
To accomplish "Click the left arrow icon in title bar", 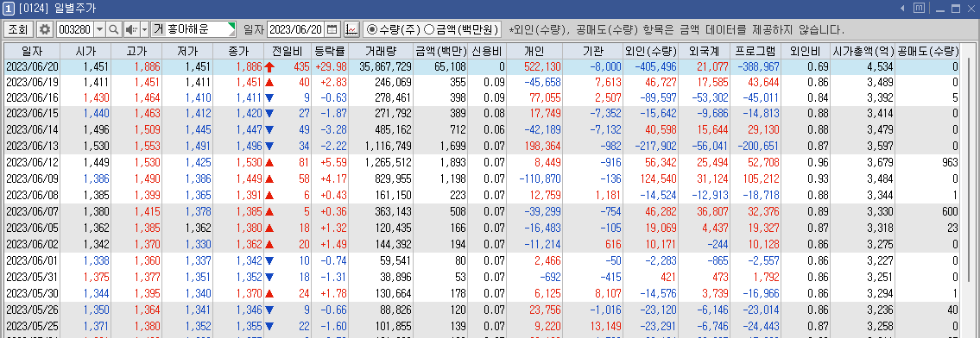I will point(902,9).
